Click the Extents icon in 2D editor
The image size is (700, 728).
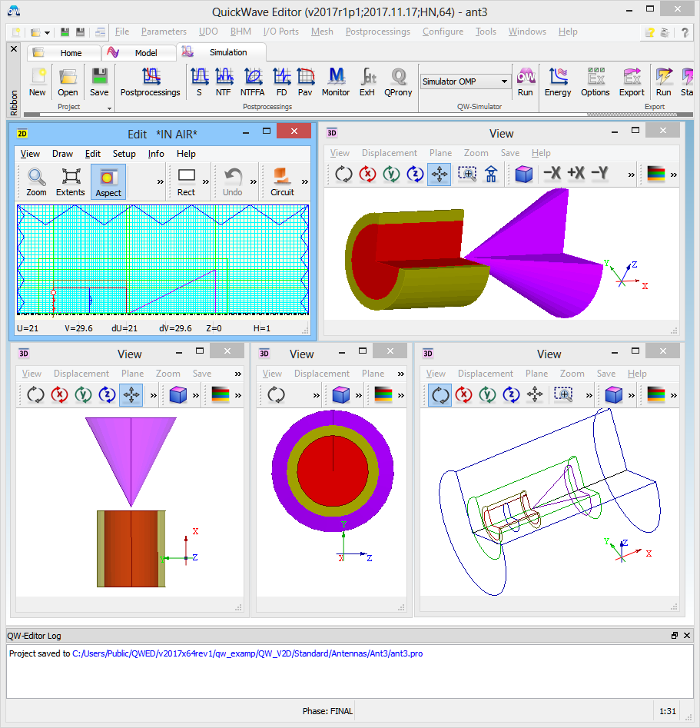tap(70, 182)
